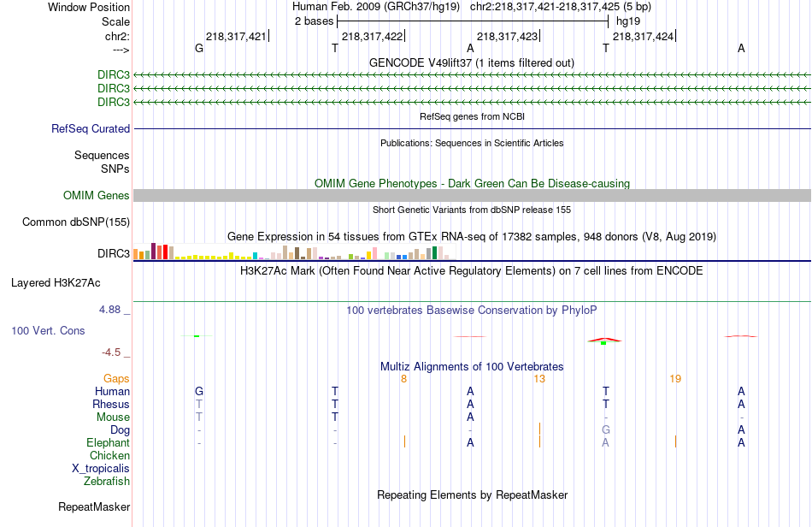
Task: Click the G base in the chr2 sequence row
Action: click(x=199, y=48)
